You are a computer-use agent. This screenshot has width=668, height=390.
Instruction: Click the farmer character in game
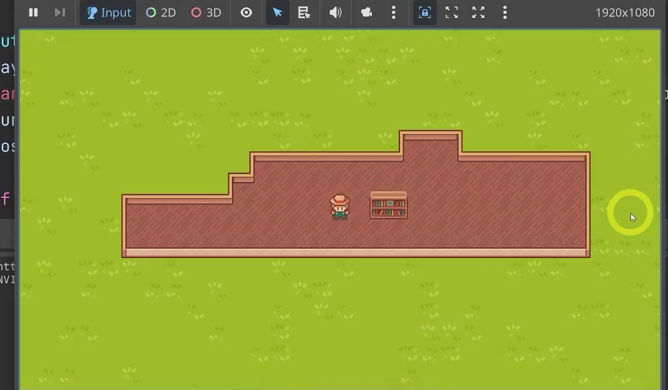[340, 207]
